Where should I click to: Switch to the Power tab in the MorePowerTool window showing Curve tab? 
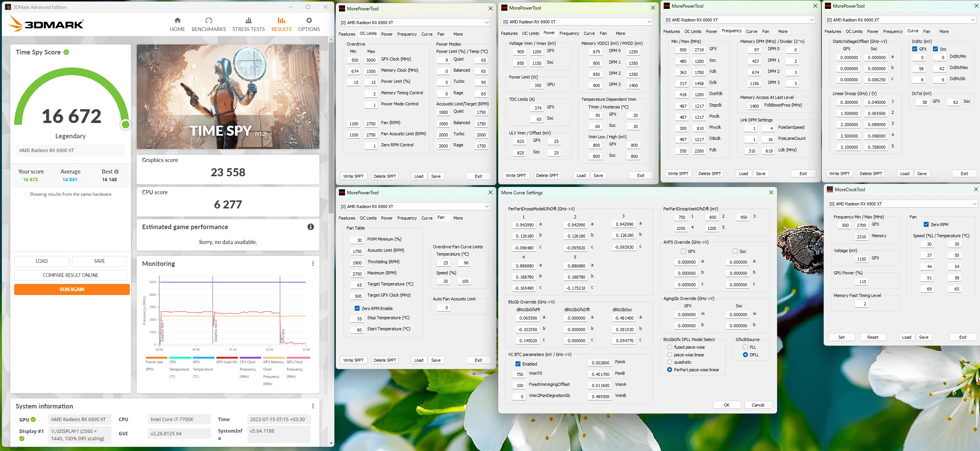873,31
